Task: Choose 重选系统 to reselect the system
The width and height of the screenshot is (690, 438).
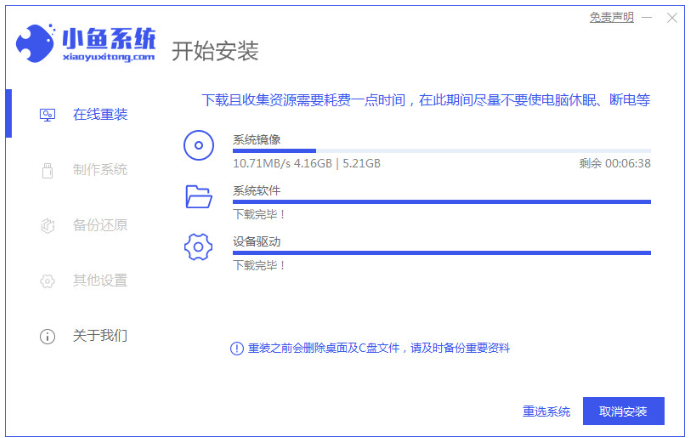Action: pyautogui.click(x=546, y=411)
